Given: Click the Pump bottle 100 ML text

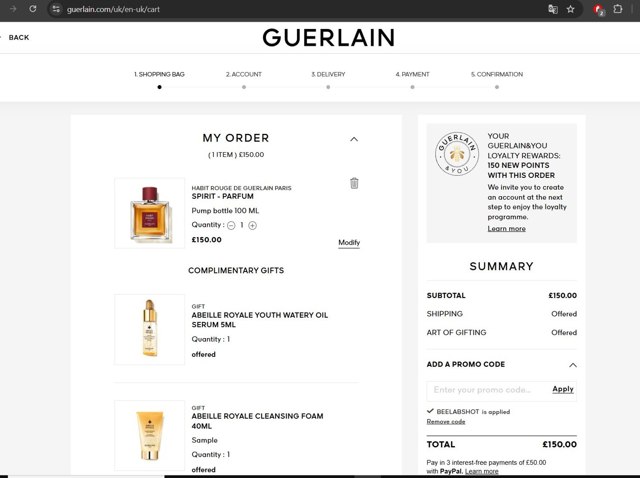Looking at the screenshot, I should click(x=225, y=211).
